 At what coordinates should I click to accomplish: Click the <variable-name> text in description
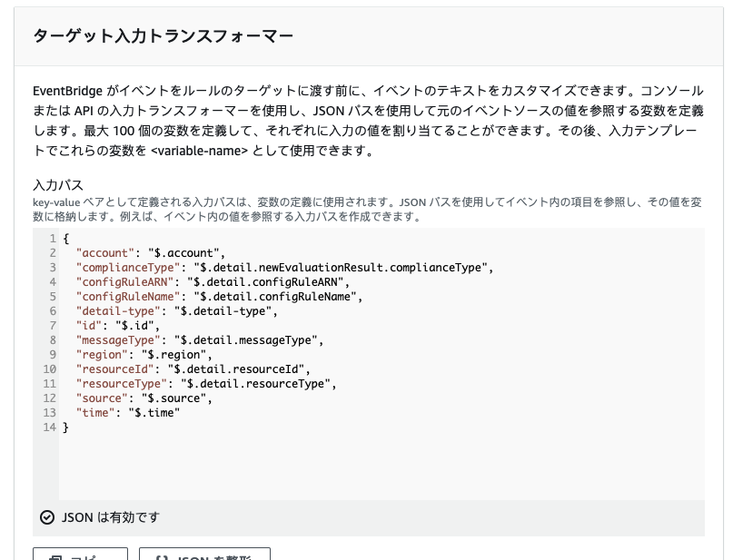pyautogui.click(x=200, y=151)
